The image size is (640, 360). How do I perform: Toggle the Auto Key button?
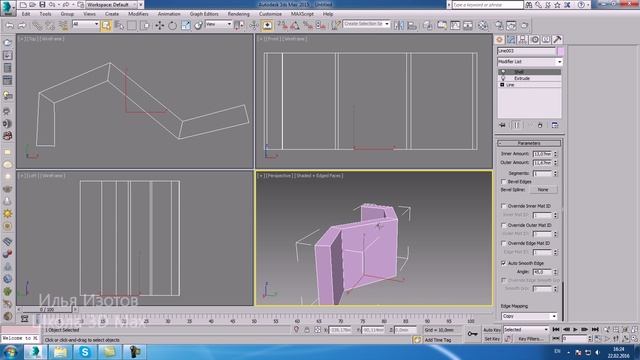pos(492,330)
